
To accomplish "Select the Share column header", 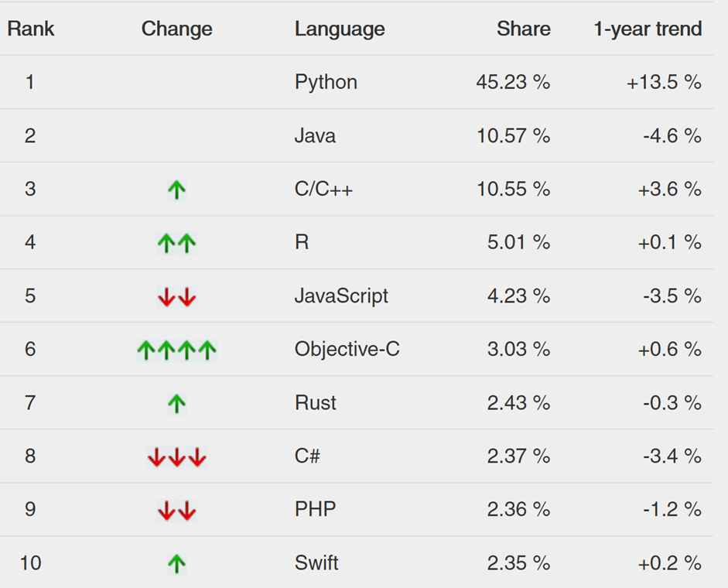I will point(524,29).
